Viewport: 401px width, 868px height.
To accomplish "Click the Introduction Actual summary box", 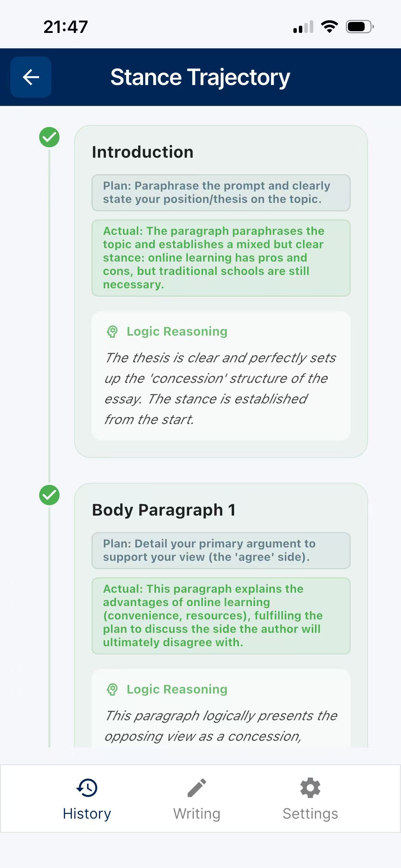I will [x=221, y=258].
